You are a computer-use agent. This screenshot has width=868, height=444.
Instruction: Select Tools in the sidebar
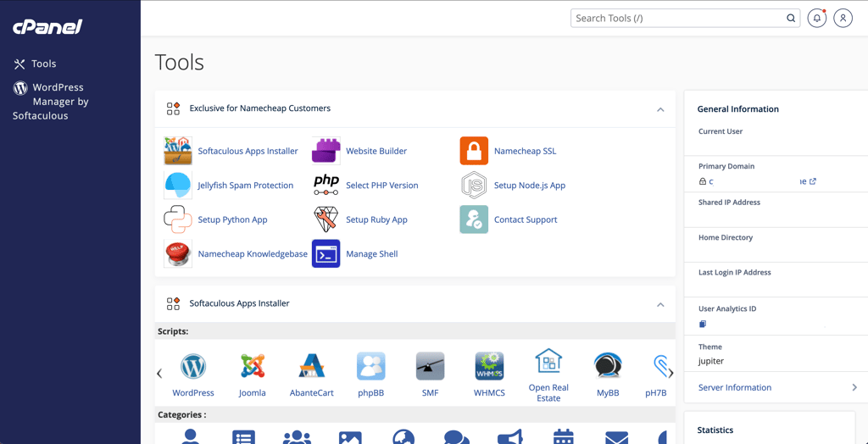[x=35, y=64]
